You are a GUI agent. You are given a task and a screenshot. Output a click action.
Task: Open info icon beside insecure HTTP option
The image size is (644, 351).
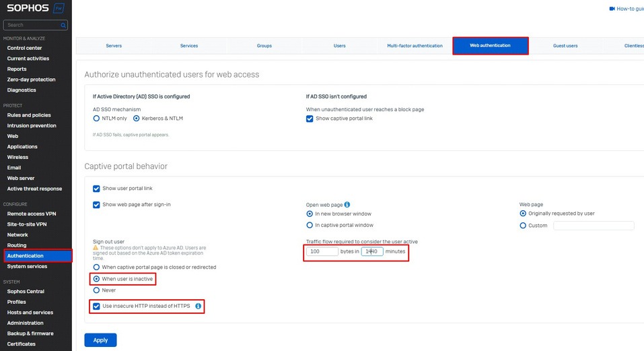click(198, 306)
